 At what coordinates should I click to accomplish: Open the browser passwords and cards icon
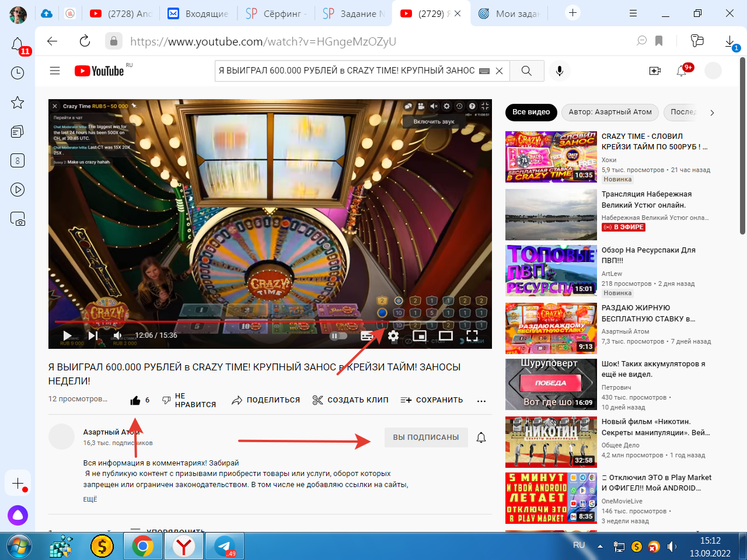point(697,41)
